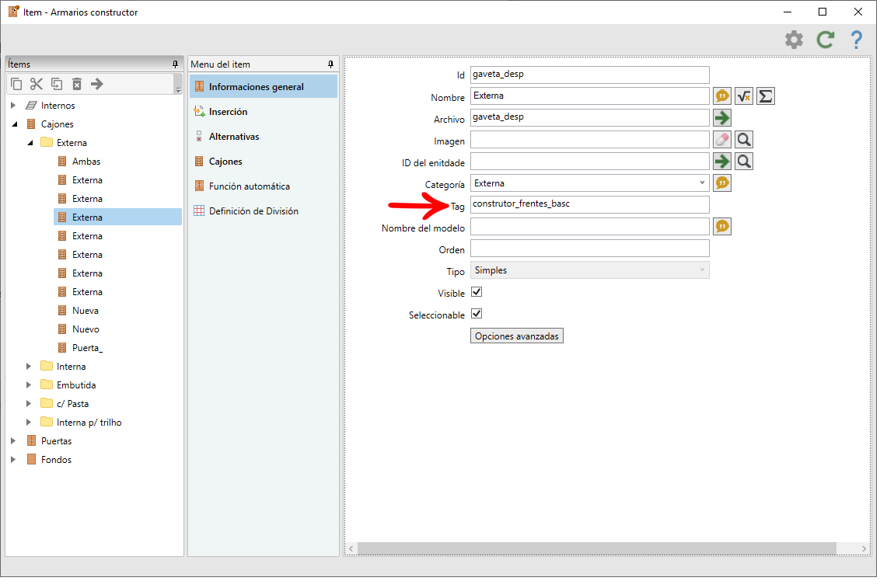Click the Id input field
This screenshot has height=588, width=887.
[x=589, y=75]
